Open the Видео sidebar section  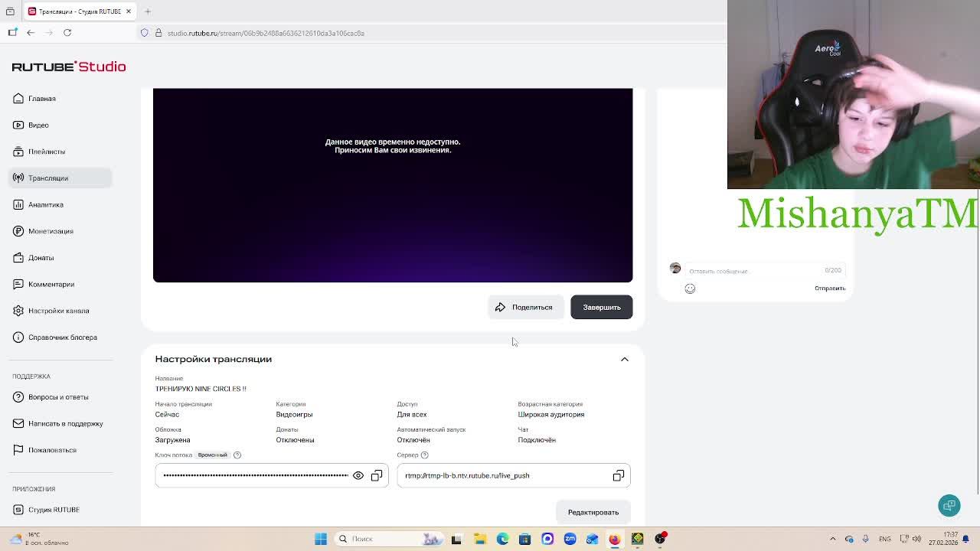38,125
